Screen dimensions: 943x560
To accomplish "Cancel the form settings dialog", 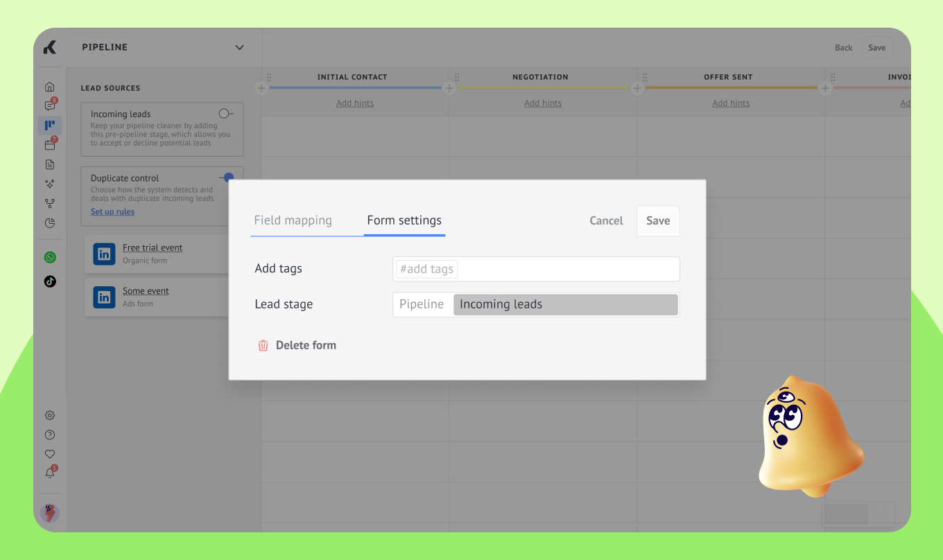I will (x=606, y=220).
